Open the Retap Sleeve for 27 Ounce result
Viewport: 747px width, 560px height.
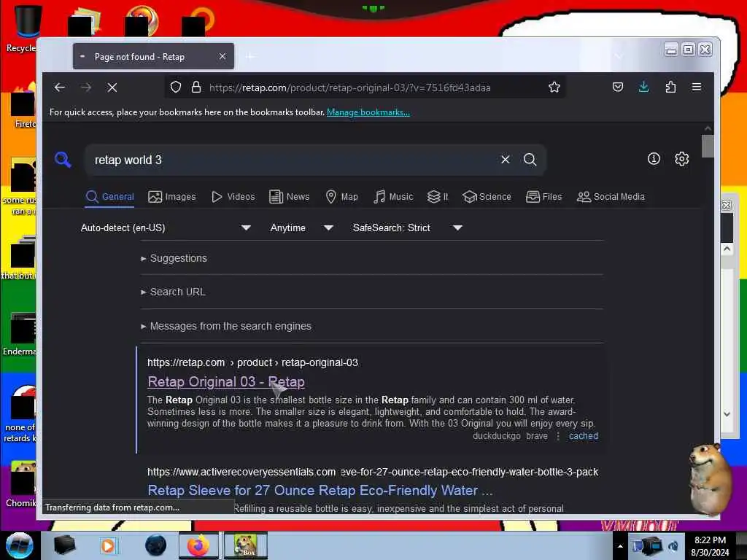320,491
